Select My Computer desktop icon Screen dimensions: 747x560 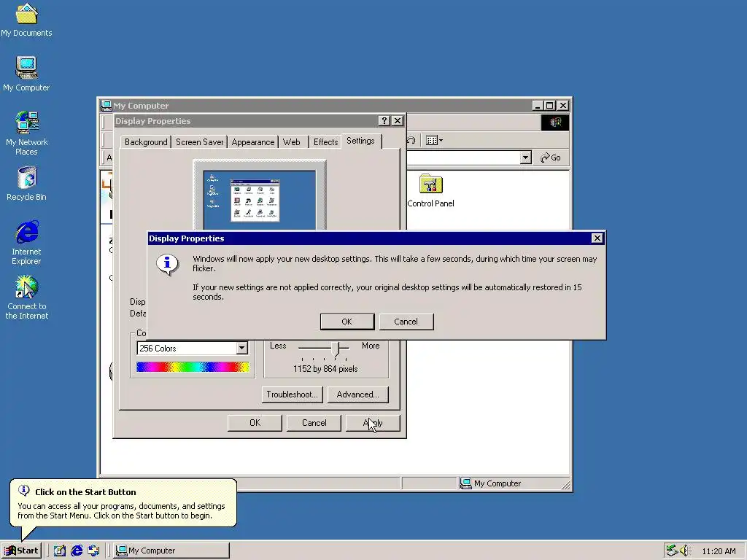tap(26, 74)
